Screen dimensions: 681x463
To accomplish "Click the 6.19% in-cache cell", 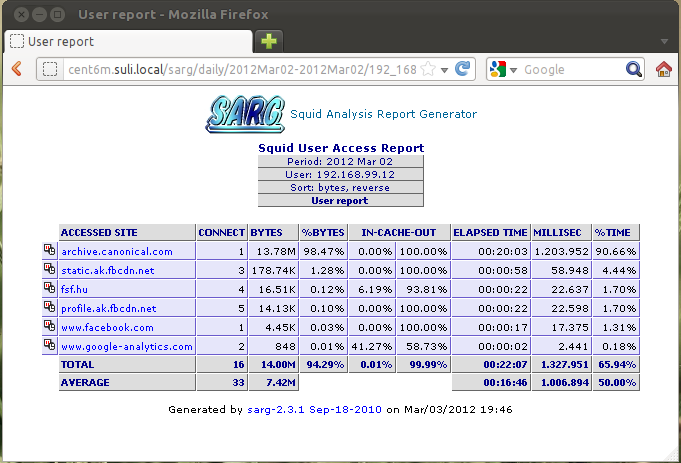I will (x=372, y=289).
